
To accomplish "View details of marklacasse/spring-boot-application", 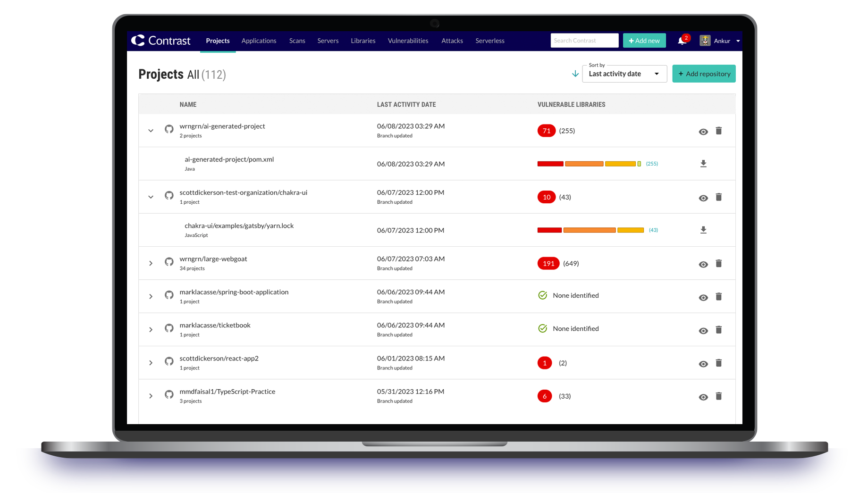I will point(703,297).
